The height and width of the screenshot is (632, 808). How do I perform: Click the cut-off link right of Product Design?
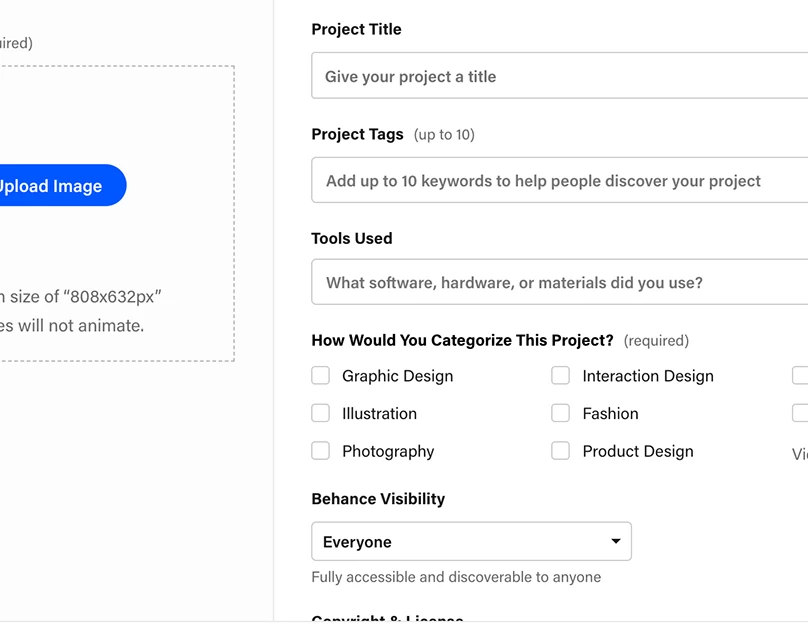tap(800, 454)
